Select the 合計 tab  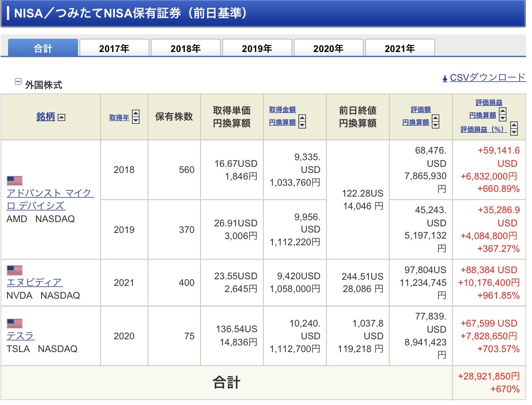(43, 48)
